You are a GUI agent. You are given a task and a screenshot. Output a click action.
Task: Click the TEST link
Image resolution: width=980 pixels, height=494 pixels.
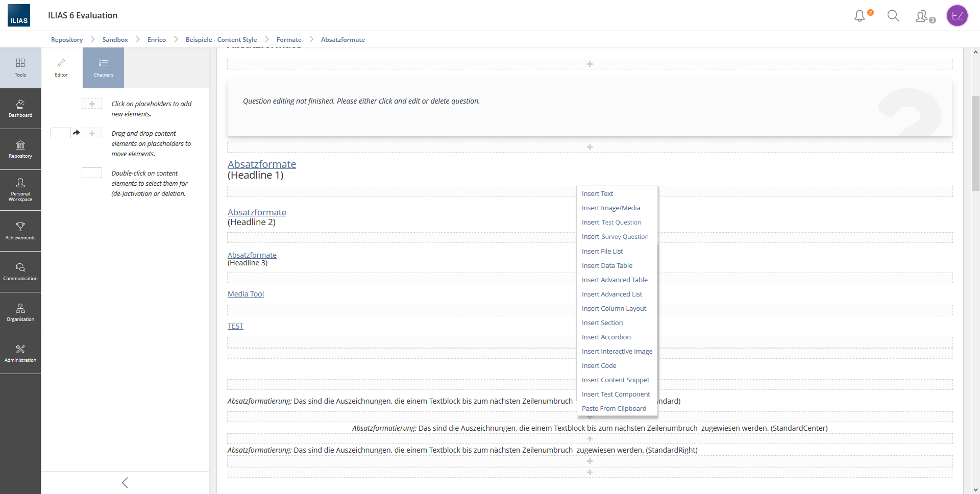[x=235, y=326]
